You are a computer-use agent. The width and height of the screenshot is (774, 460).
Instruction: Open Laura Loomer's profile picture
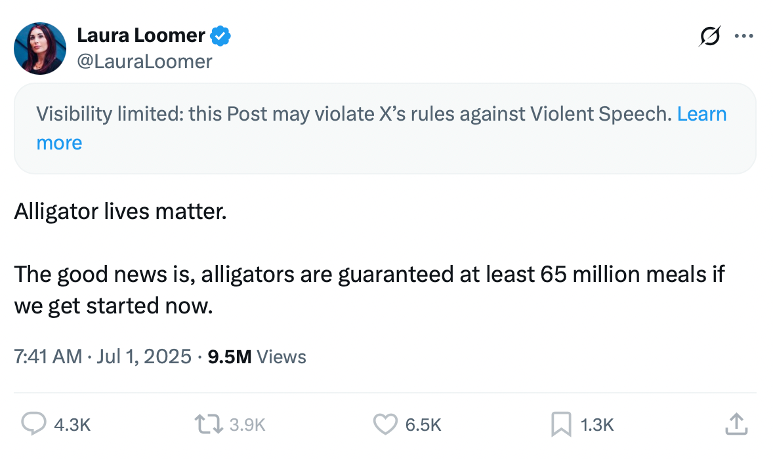[40, 48]
